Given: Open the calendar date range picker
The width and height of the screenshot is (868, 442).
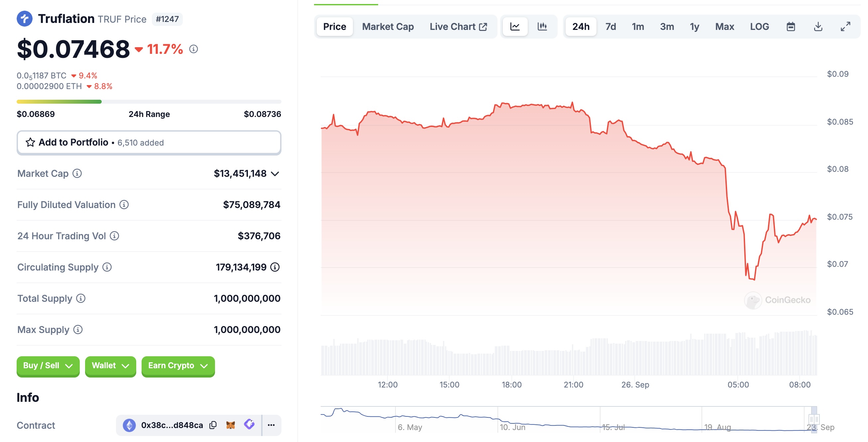Looking at the screenshot, I should (x=791, y=27).
